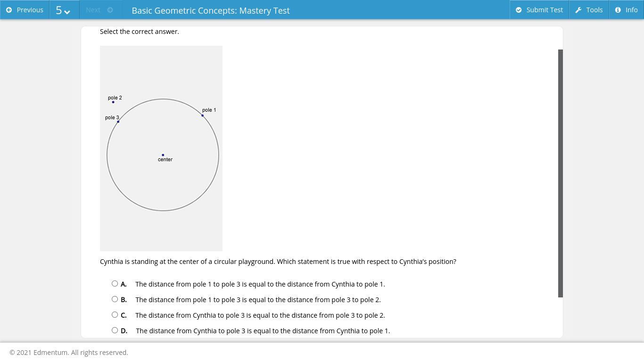The width and height of the screenshot is (644, 362).
Task: Open the Tools menu
Action: [x=589, y=10]
